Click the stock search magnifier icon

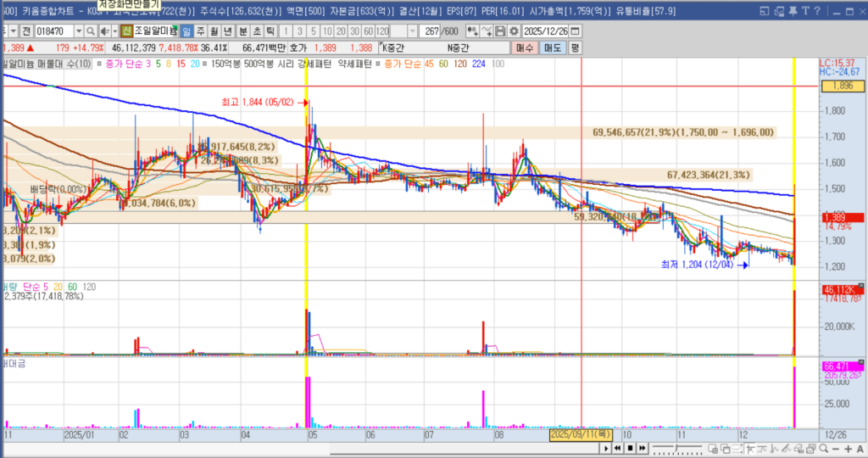pos(89,31)
